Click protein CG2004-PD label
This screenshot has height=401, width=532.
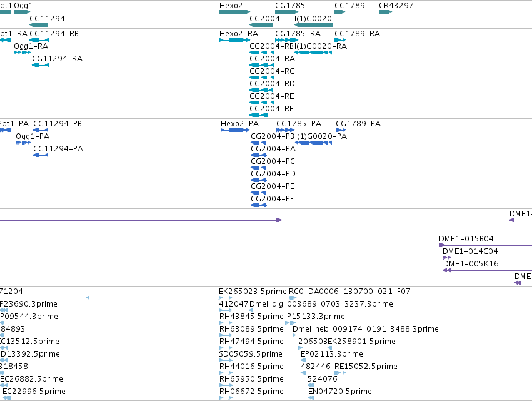[273, 174]
